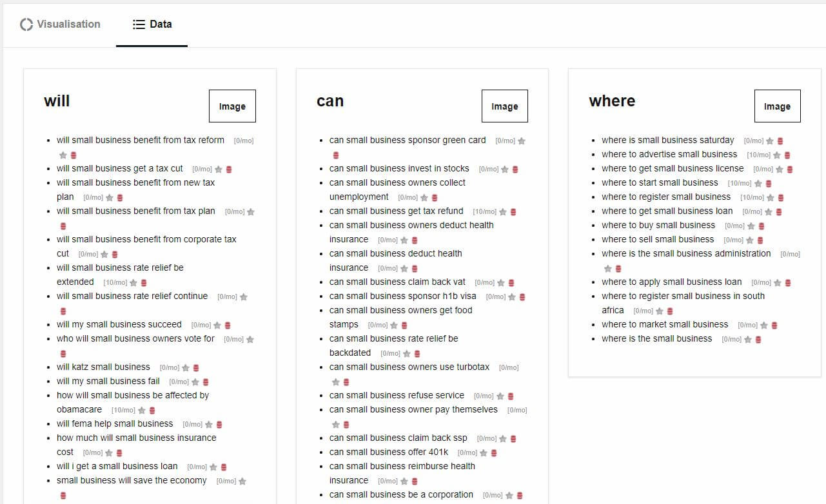The height and width of the screenshot is (504, 826).
Task: Open 'can small business sponsor h1b visa' keyword
Action: coord(402,296)
